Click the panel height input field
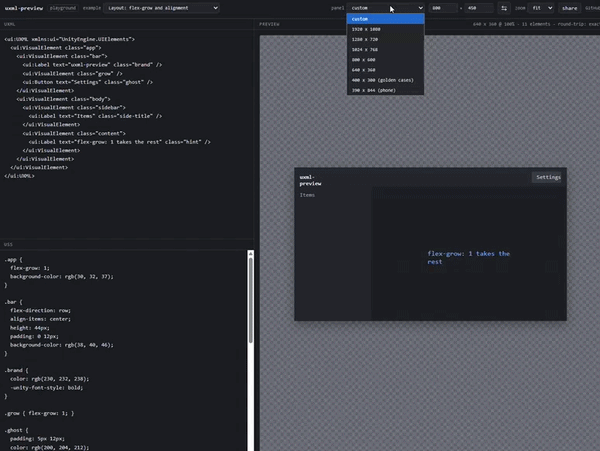The width and height of the screenshot is (600, 451). pyautogui.click(x=479, y=8)
